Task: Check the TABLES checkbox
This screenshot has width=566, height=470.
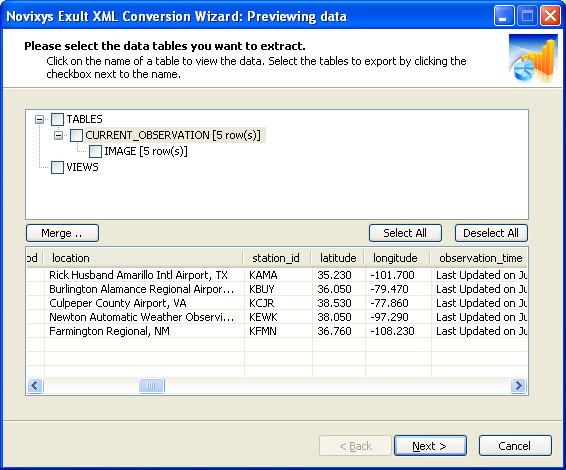Action: pos(57,119)
